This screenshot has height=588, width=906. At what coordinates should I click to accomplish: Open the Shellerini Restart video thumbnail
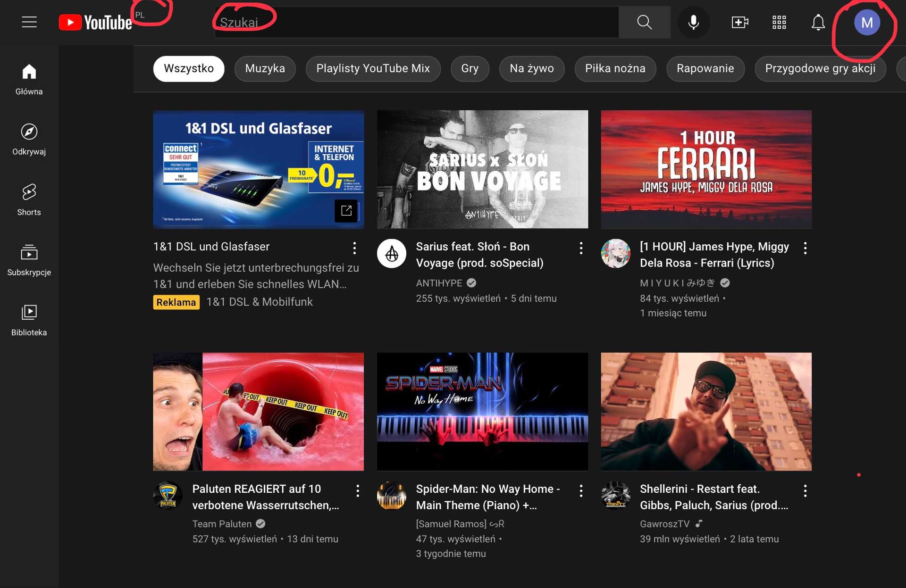[x=706, y=411]
